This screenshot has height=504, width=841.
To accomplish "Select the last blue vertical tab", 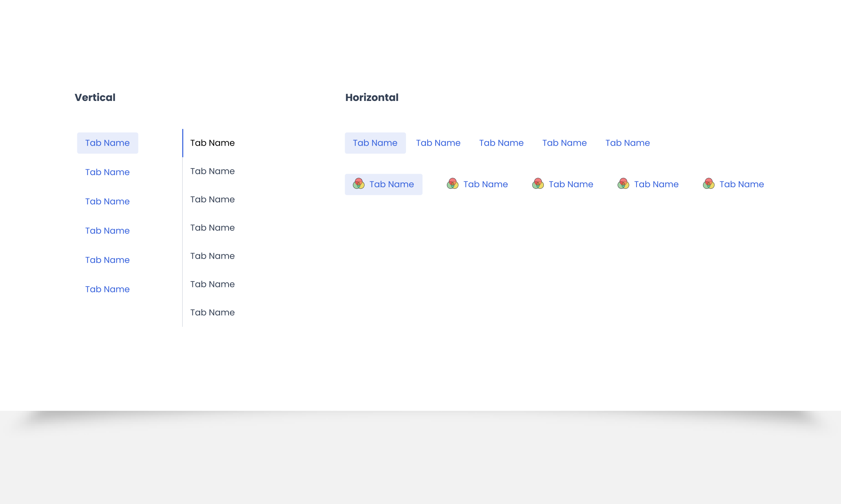I will point(107,289).
